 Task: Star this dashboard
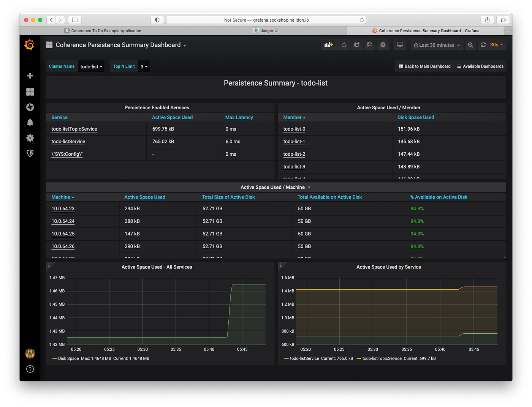tap(344, 44)
